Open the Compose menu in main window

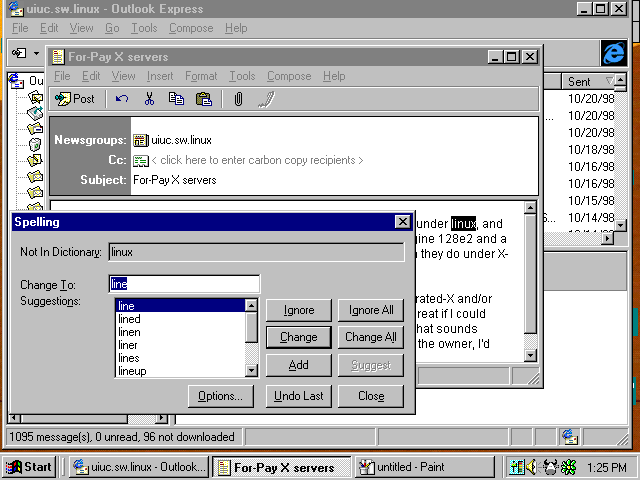coord(191,28)
